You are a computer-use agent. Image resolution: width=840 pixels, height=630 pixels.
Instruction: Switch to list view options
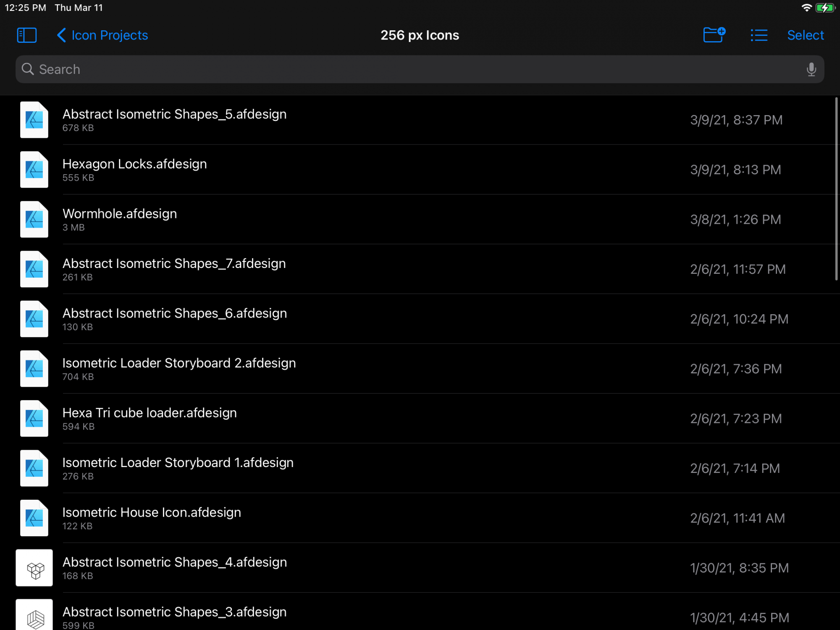click(x=759, y=35)
